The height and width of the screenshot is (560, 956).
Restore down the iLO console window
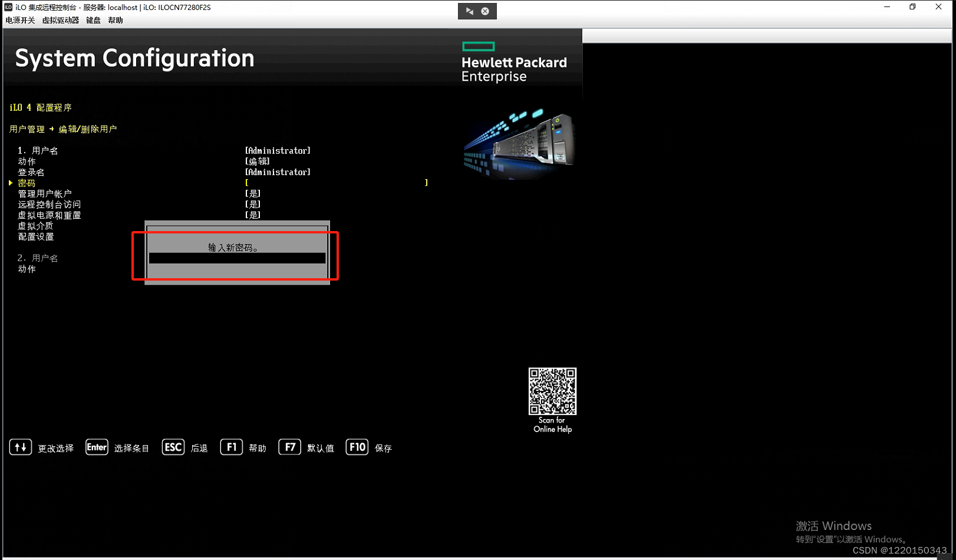[x=912, y=7]
